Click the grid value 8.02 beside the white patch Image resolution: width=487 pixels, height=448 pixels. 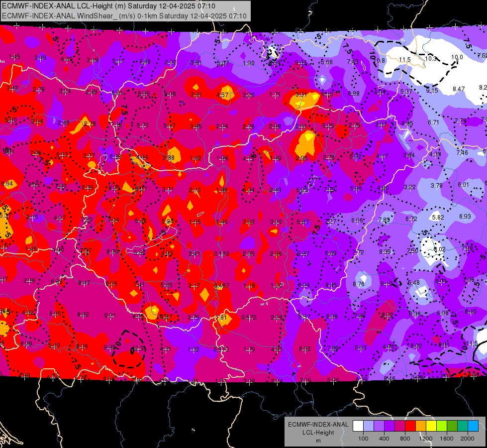[440, 249]
